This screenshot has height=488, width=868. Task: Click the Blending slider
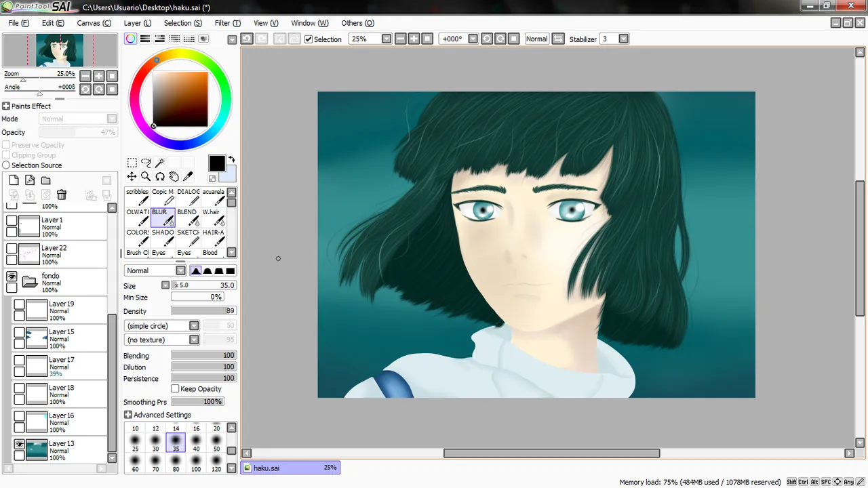point(203,355)
